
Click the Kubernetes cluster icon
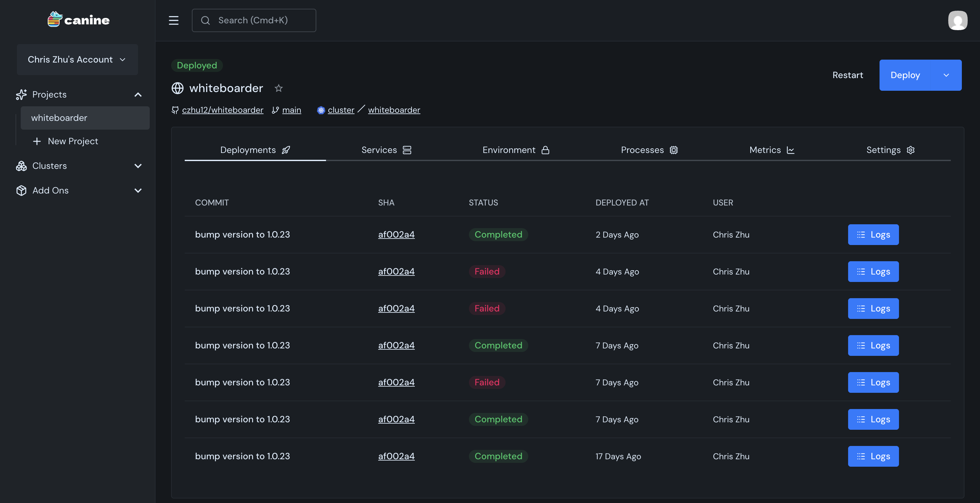coord(321,110)
